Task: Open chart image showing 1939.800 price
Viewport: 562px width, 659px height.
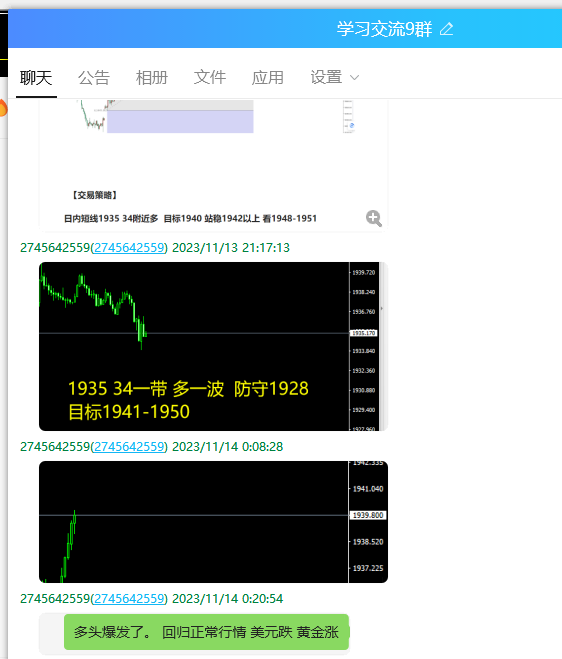Action: click(213, 522)
